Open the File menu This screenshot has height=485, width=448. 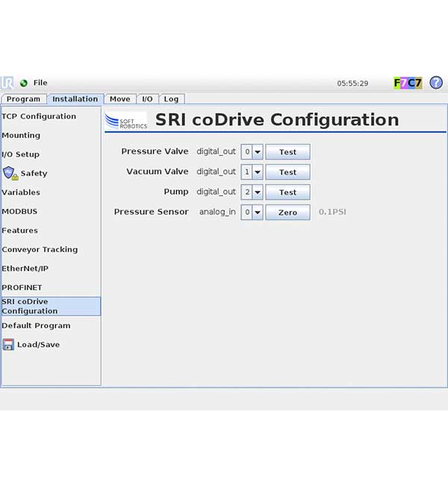click(40, 83)
